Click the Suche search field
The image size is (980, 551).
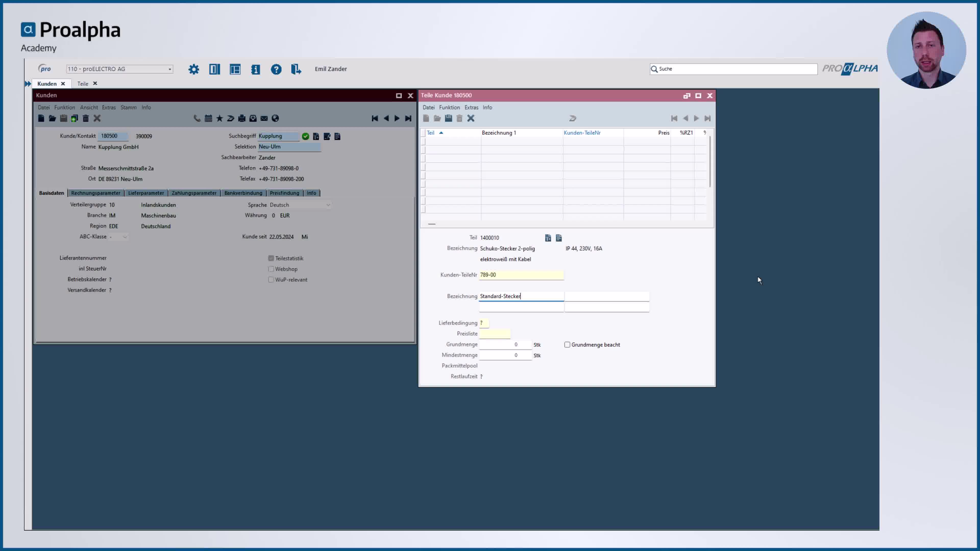point(733,69)
